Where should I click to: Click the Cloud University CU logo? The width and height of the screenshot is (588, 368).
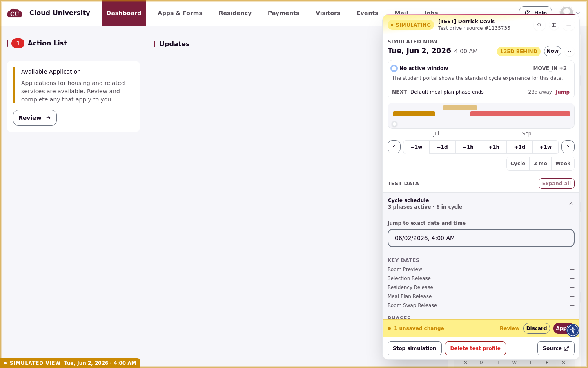[15, 13]
